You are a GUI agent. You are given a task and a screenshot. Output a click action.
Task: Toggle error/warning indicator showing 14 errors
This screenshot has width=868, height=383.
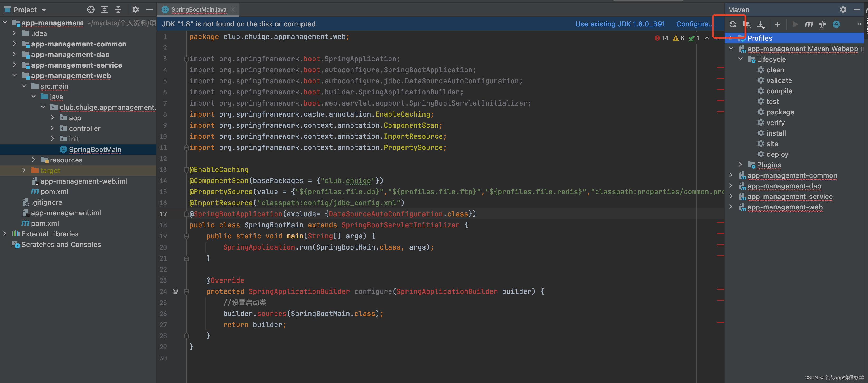click(660, 37)
